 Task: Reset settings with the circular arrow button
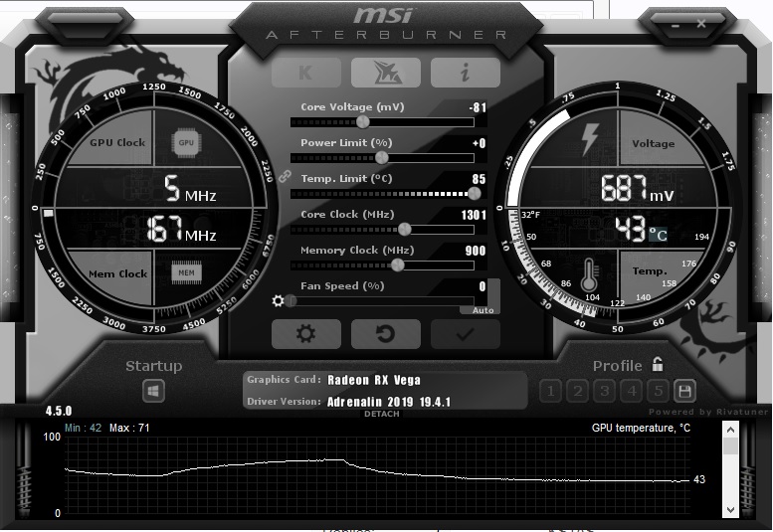(386, 334)
